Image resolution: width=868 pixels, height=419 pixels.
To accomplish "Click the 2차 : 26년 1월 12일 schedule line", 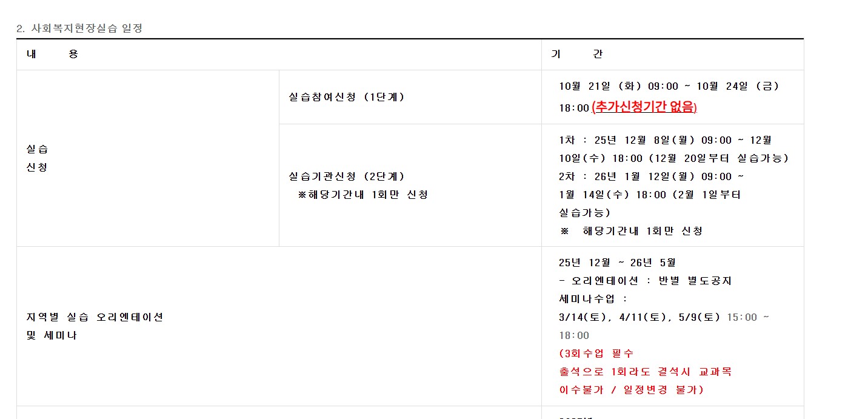I will (x=651, y=176).
